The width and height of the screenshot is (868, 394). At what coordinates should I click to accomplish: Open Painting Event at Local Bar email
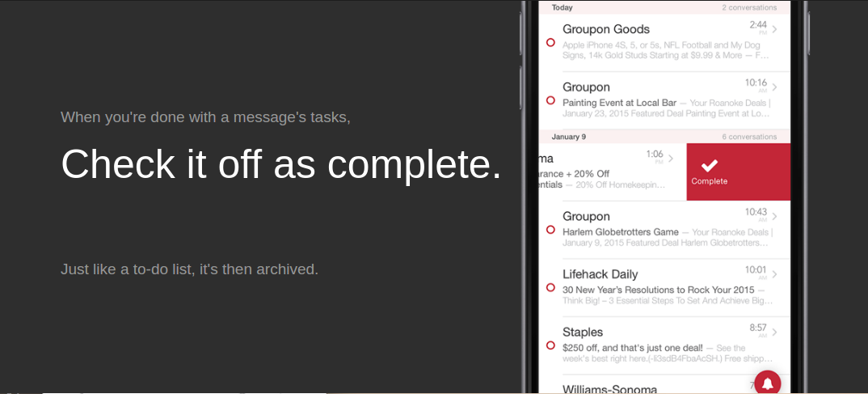click(664, 100)
